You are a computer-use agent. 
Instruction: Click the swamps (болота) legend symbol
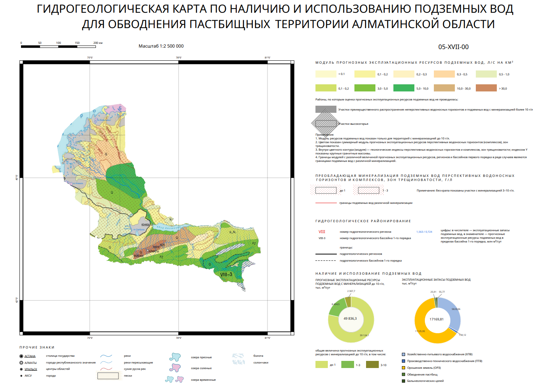(x=238, y=356)
